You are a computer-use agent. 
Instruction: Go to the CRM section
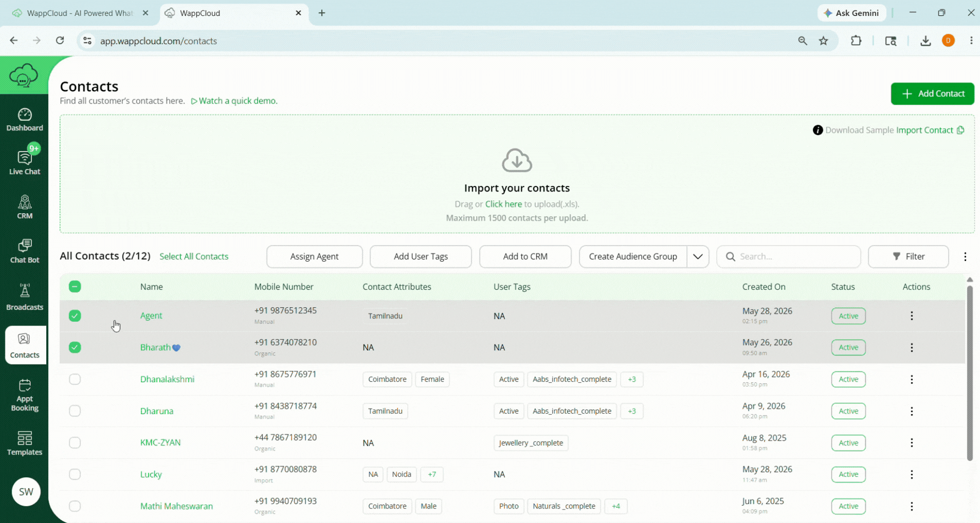(x=25, y=207)
